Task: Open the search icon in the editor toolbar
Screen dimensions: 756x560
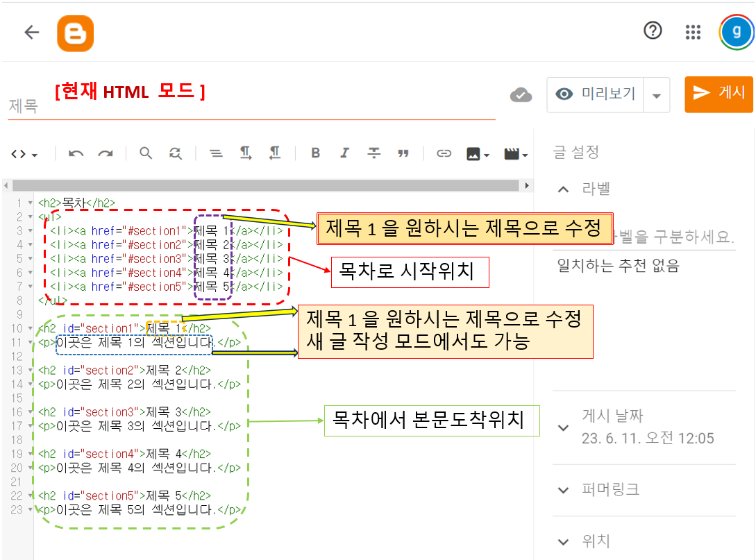Action: [146, 153]
